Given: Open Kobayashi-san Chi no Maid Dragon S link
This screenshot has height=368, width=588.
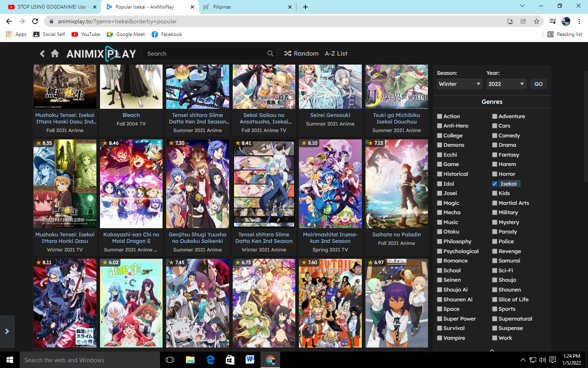Looking at the screenshot, I should pos(131,238).
